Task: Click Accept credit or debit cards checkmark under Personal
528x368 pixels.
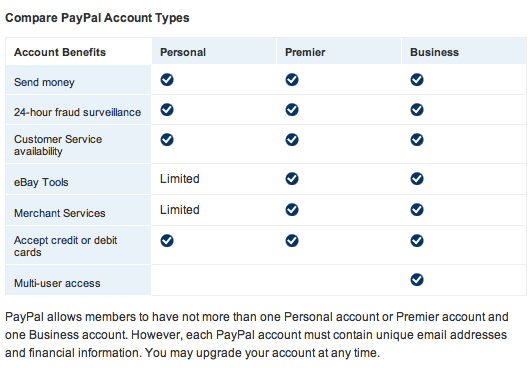Action: [x=167, y=240]
